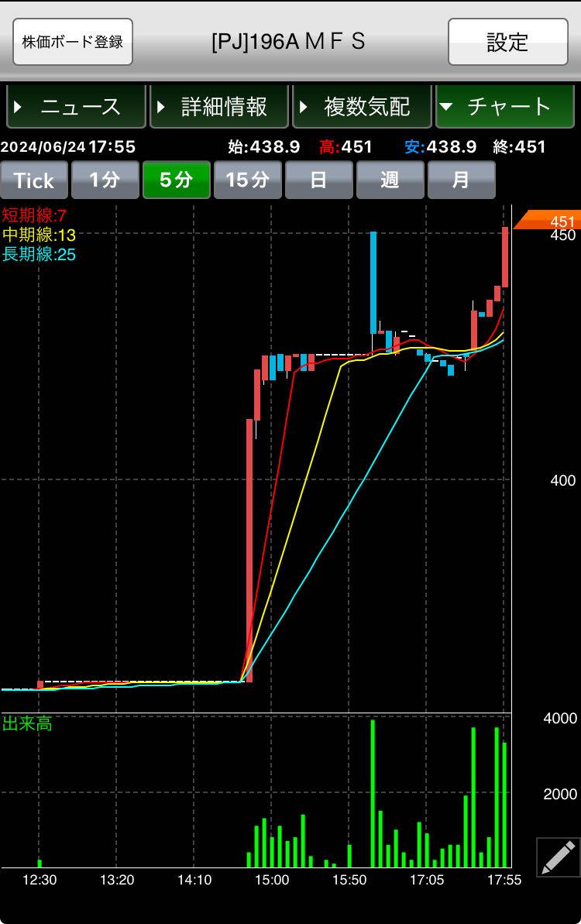Viewport: 581px width, 924px height.
Task: Tap the pencil drawing tool icon
Action: point(558,857)
